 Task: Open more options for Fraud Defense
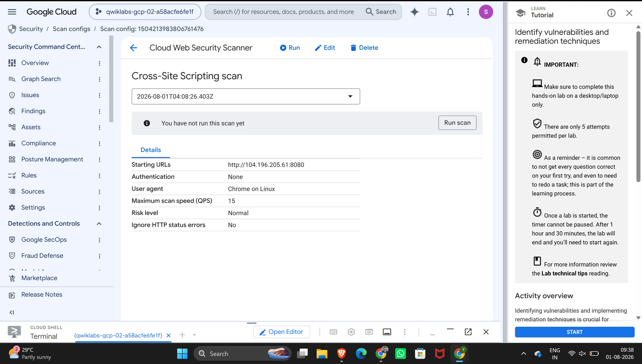point(100,256)
